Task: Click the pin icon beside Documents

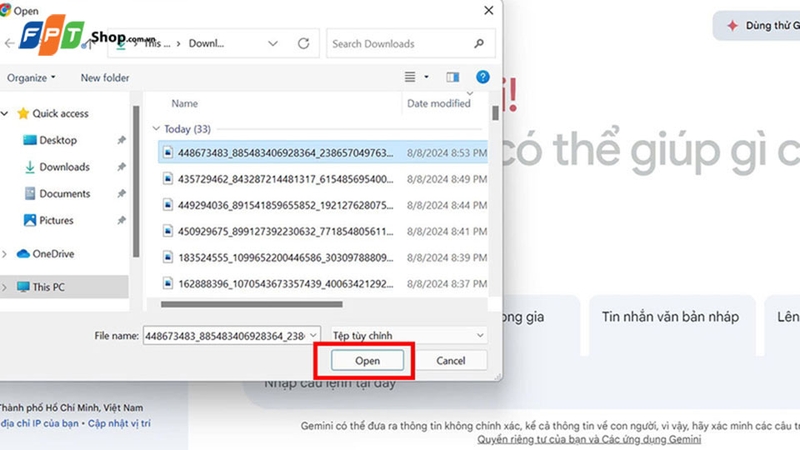Action: [x=121, y=193]
